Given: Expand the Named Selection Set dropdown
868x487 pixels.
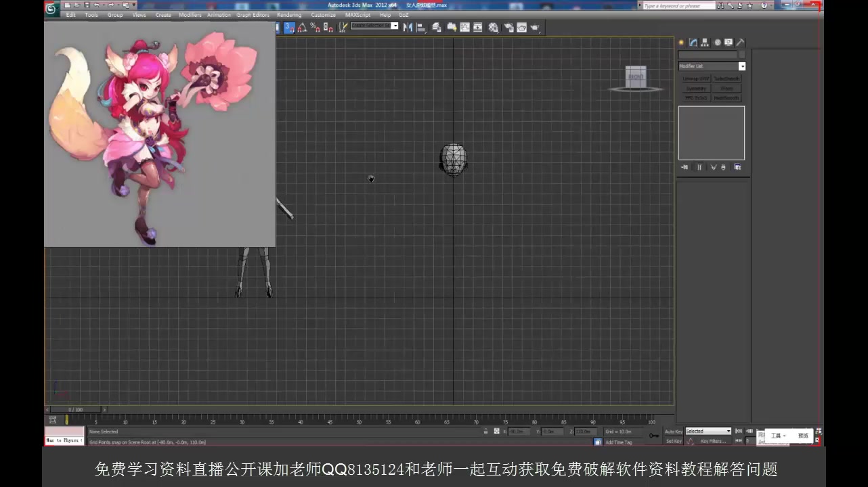Looking at the screenshot, I should 395,26.
